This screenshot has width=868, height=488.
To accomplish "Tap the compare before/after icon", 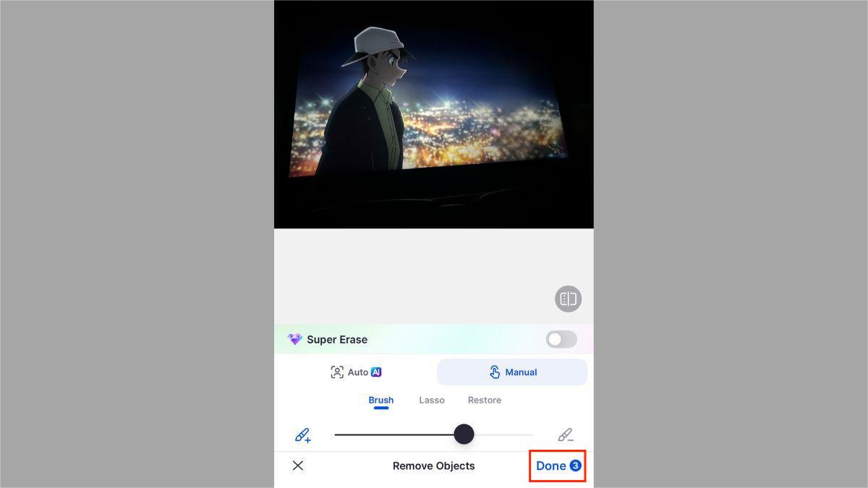I will tap(569, 299).
